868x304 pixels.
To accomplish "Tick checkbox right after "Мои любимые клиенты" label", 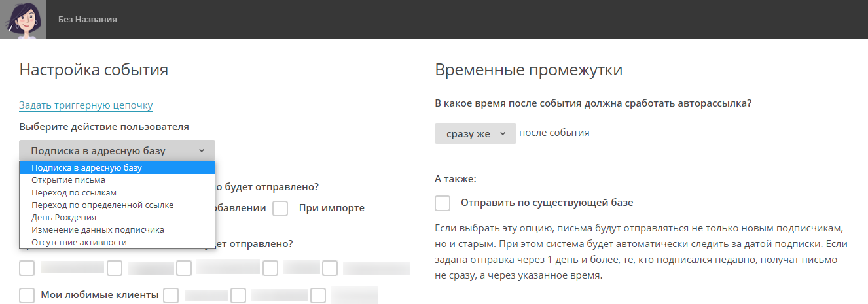I will [171, 296].
